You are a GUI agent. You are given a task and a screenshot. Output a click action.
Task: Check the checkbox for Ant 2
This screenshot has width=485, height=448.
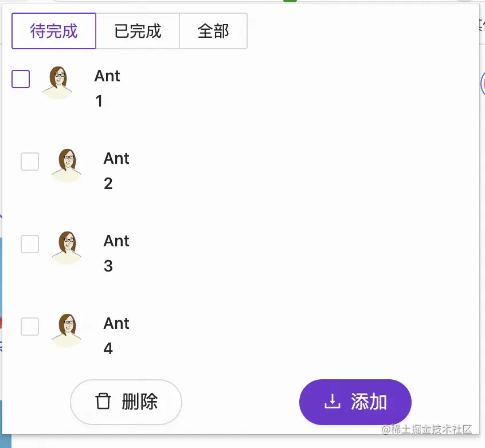(29, 162)
